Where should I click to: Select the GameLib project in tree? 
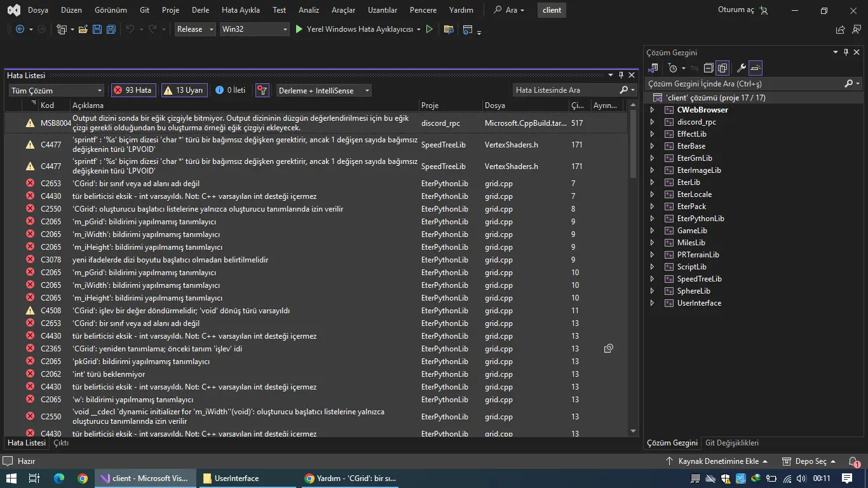click(x=692, y=231)
